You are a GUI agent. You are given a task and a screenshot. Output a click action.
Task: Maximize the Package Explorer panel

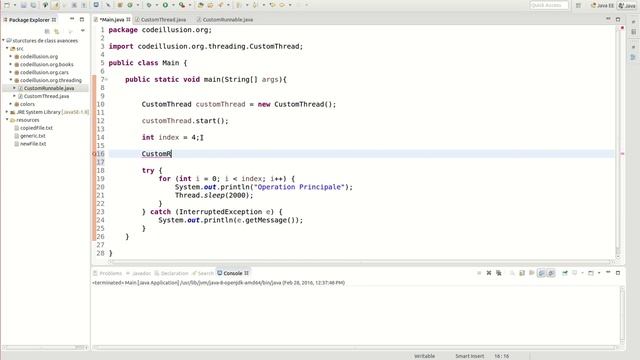[82, 19]
